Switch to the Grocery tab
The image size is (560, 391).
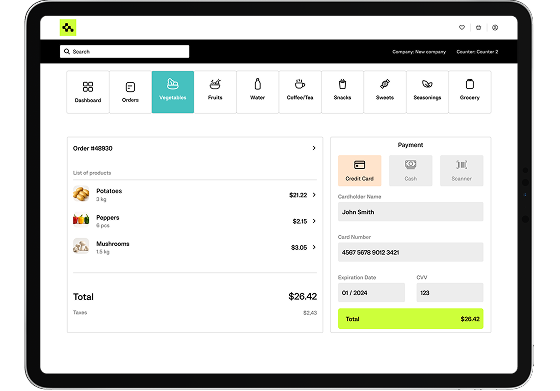pos(470,92)
